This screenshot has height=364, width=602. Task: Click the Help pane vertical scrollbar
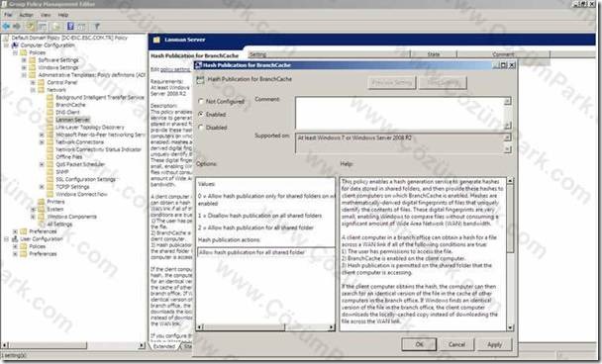(x=510, y=254)
